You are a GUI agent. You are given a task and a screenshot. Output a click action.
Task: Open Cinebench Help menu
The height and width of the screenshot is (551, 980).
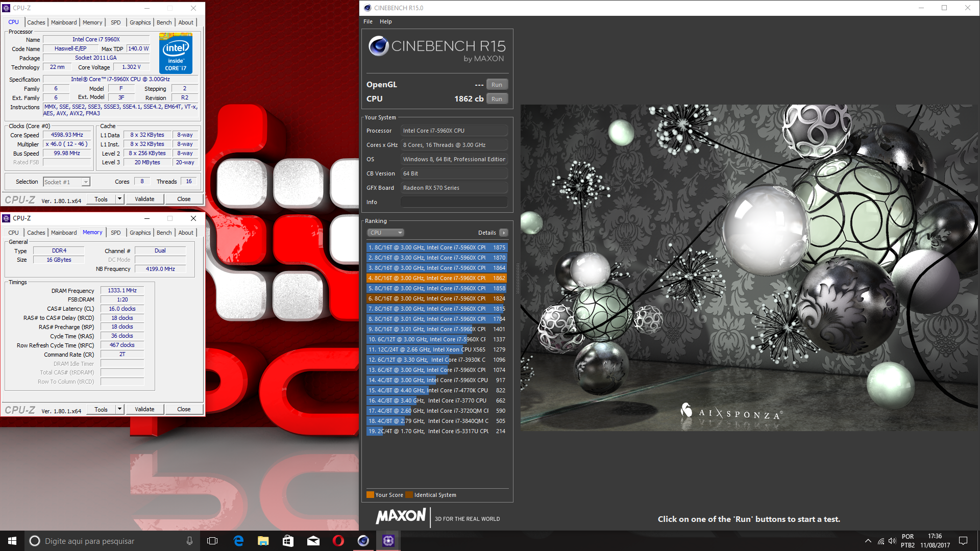386,21
